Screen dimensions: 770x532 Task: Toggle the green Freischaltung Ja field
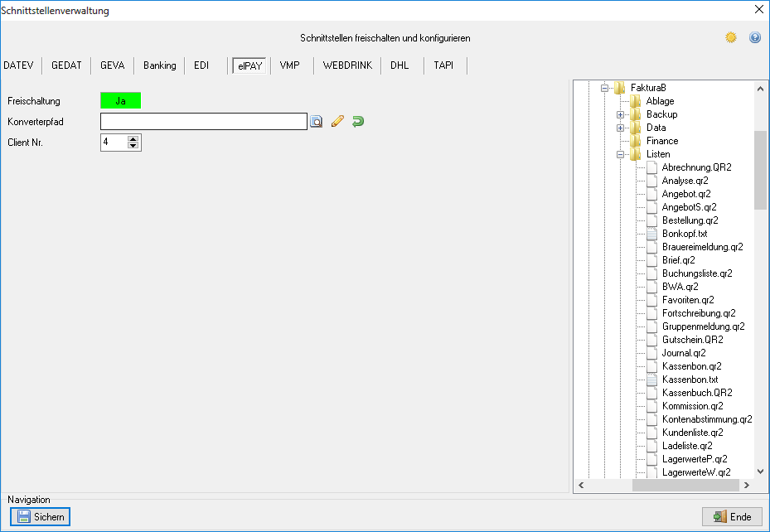[120, 101]
